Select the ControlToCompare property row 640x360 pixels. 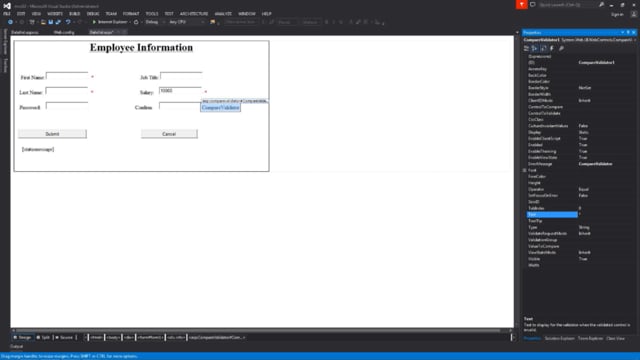click(580, 107)
